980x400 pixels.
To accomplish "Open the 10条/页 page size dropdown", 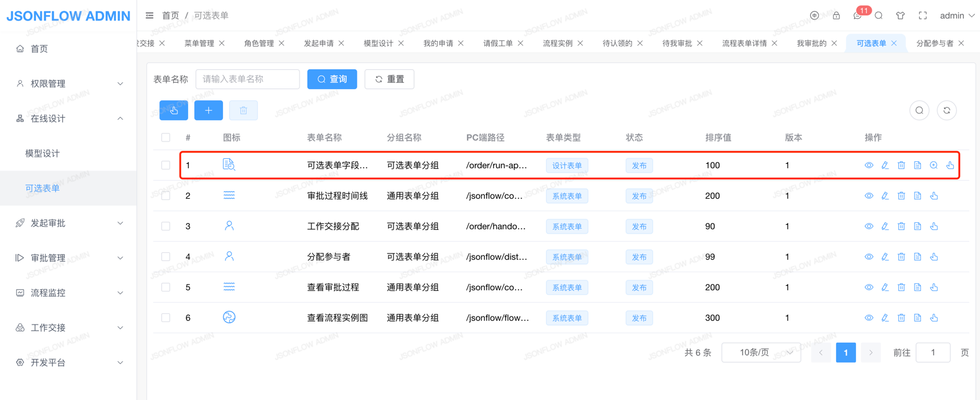I will (x=761, y=353).
